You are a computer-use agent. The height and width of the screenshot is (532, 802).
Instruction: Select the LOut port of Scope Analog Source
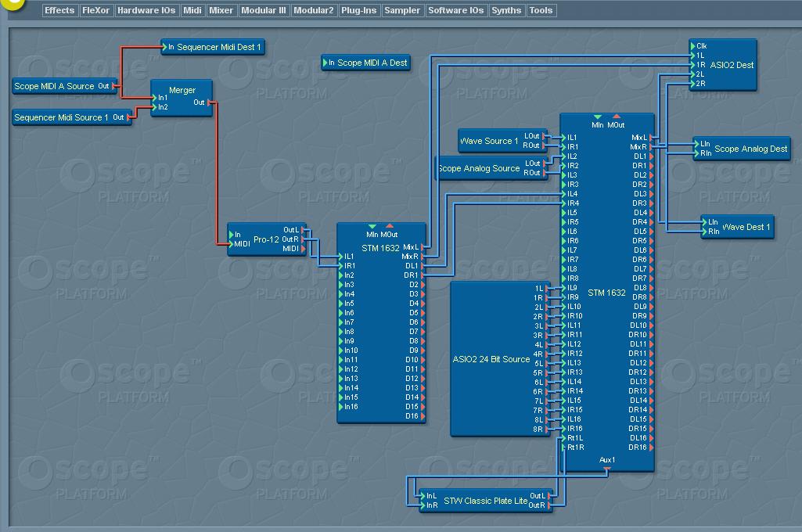click(545, 164)
